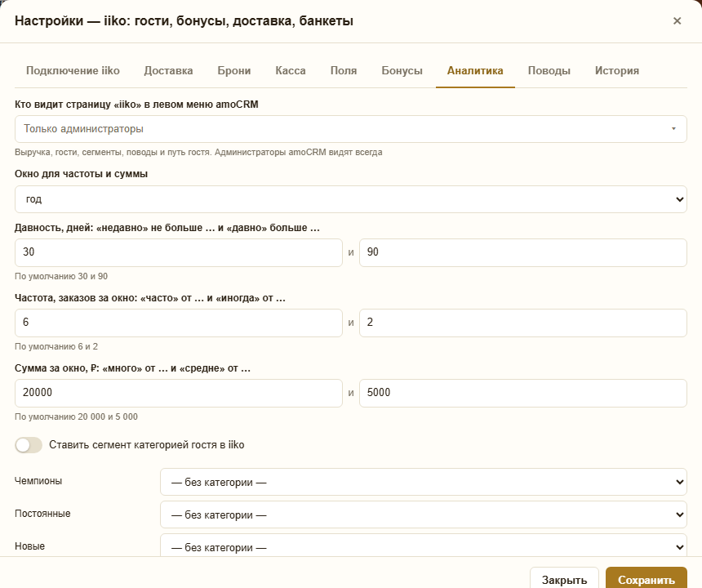Open the Поводы tab
The height and width of the screenshot is (588, 702).
tap(549, 71)
